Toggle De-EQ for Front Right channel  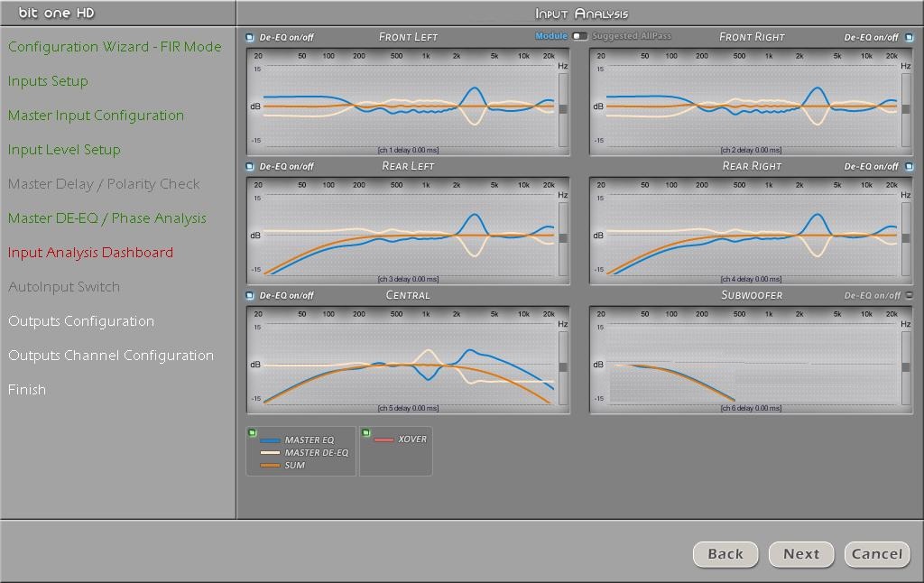909,38
